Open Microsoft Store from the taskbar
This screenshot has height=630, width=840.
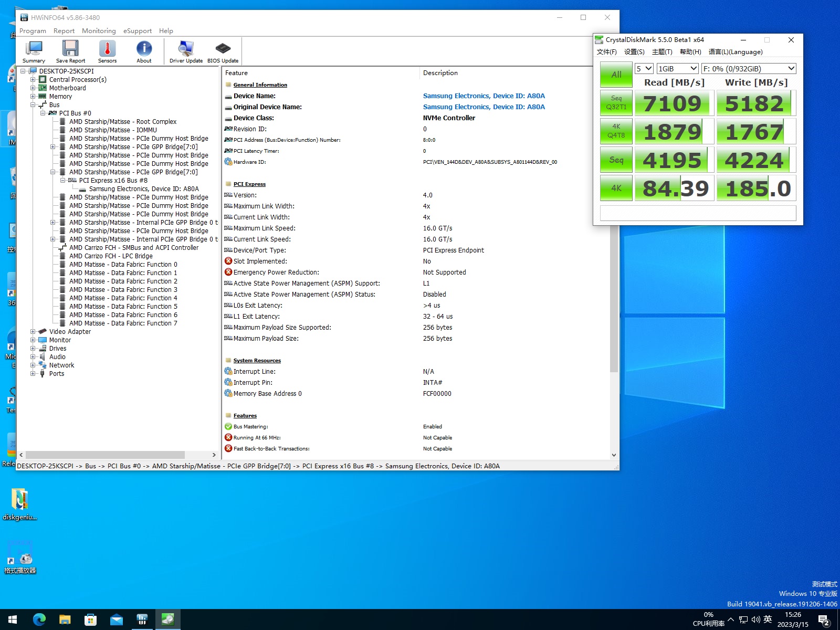pyautogui.click(x=90, y=620)
